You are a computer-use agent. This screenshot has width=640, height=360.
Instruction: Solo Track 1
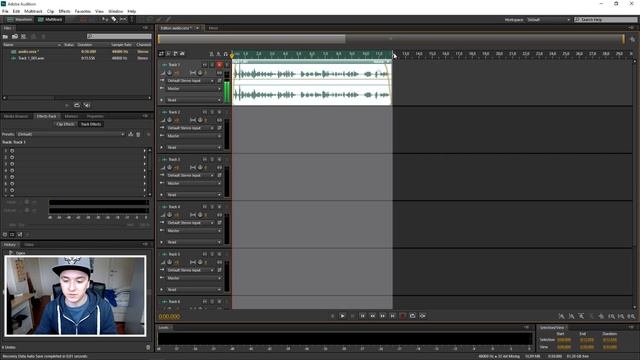point(212,64)
